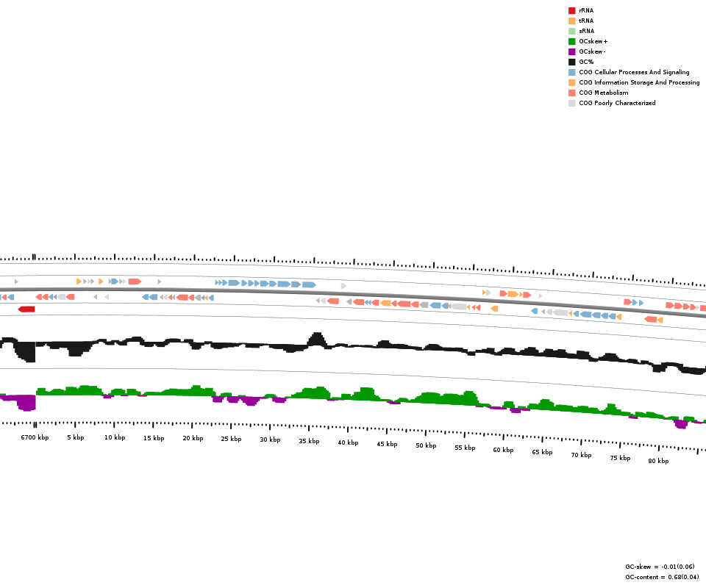The image size is (706, 588).
Task: Click the large purple GC-skew dip near 6700 kbp
Action: coord(27,403)
